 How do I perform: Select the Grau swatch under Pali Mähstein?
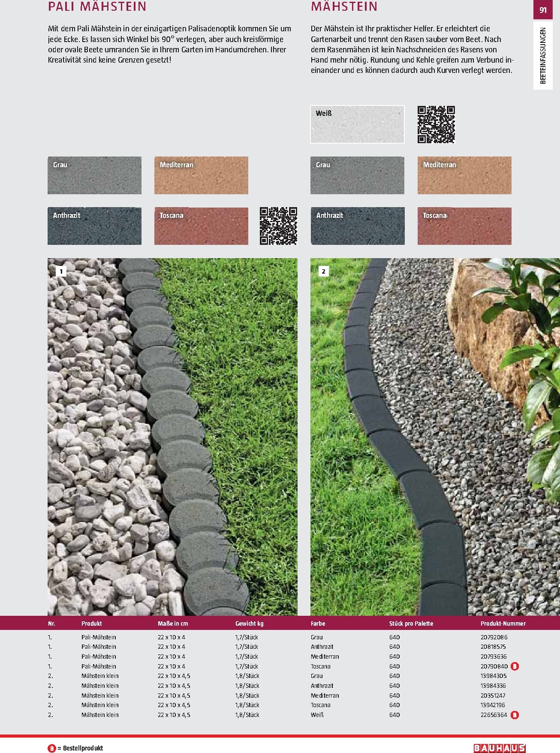tap(94, 175)
